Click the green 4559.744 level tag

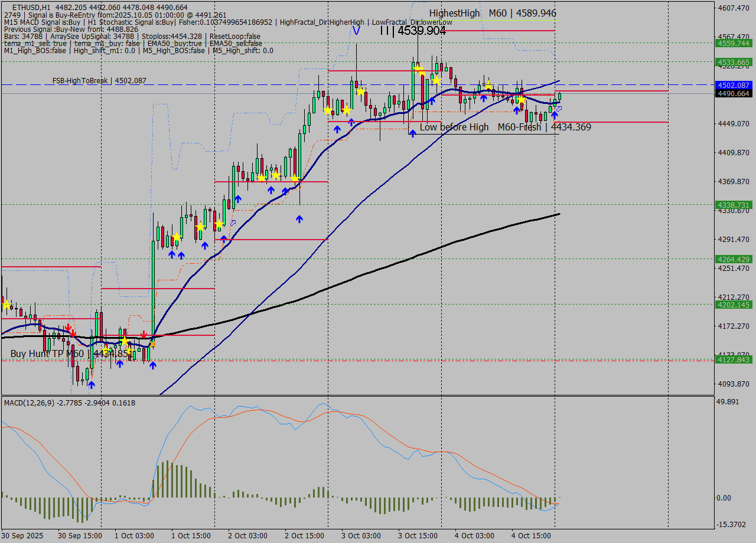tap(733, 43)
